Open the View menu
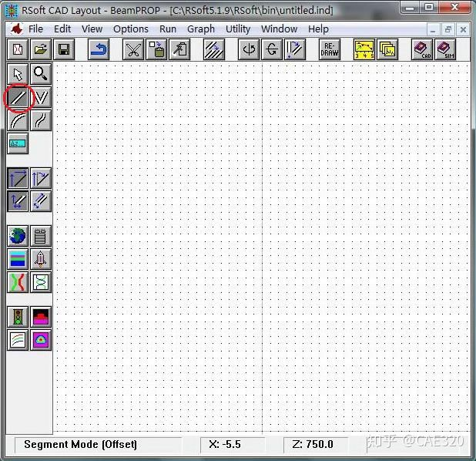The width and height of the screenshot is (476, 461). tap(92, 29)
